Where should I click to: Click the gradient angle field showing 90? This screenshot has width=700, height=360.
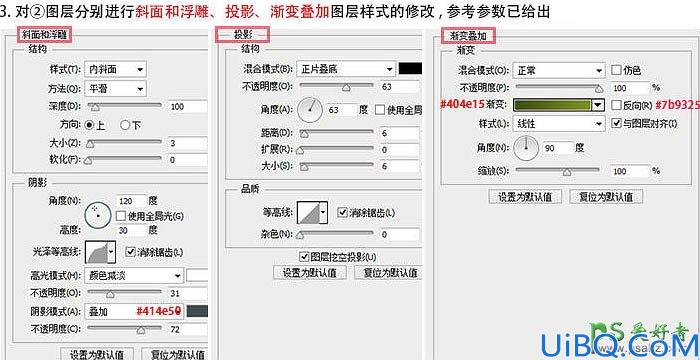point(558,147)
